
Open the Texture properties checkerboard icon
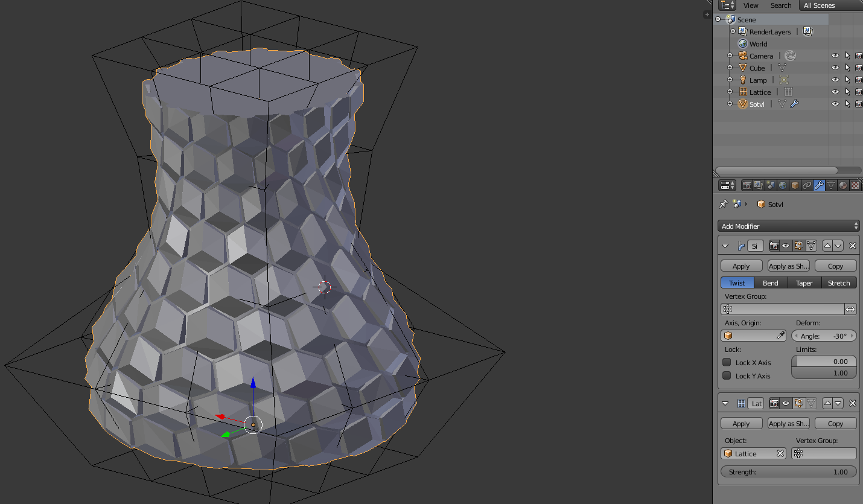point(855,185)
